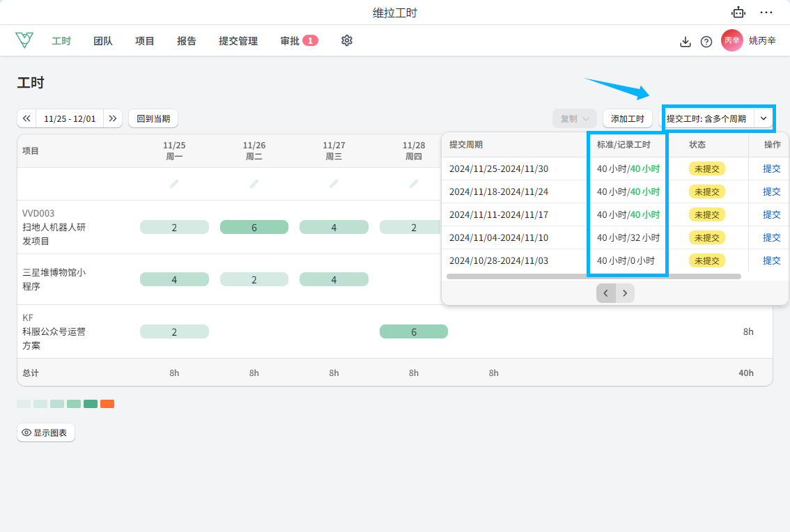Click the 标准/记录工时 column header

coord(624,145)
